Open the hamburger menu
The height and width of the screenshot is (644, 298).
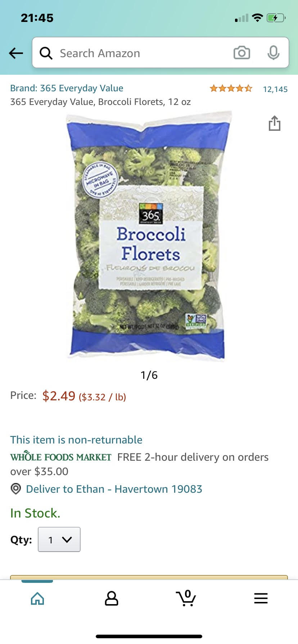pos(261,598)
